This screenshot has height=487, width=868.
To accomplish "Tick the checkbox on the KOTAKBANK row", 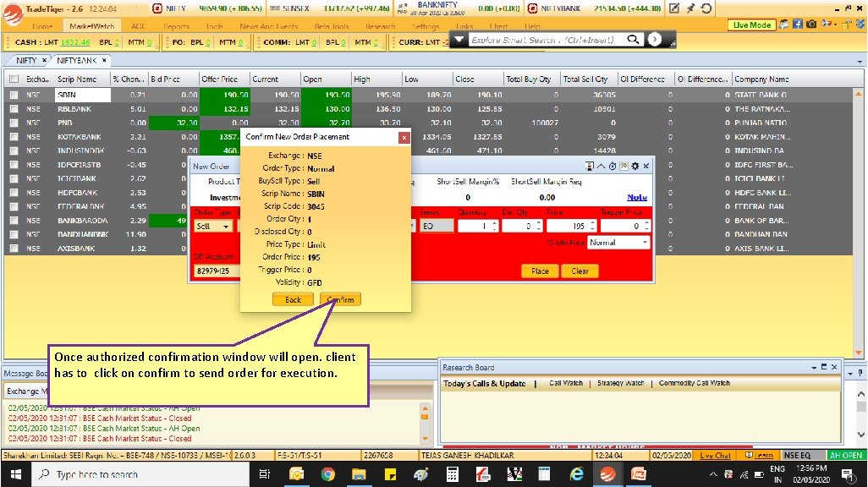I will coord(14,137).
